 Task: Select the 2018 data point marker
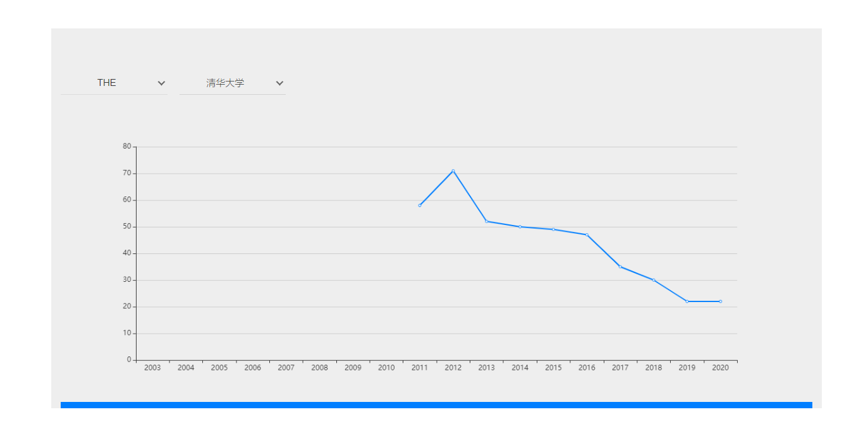(654, 280)
